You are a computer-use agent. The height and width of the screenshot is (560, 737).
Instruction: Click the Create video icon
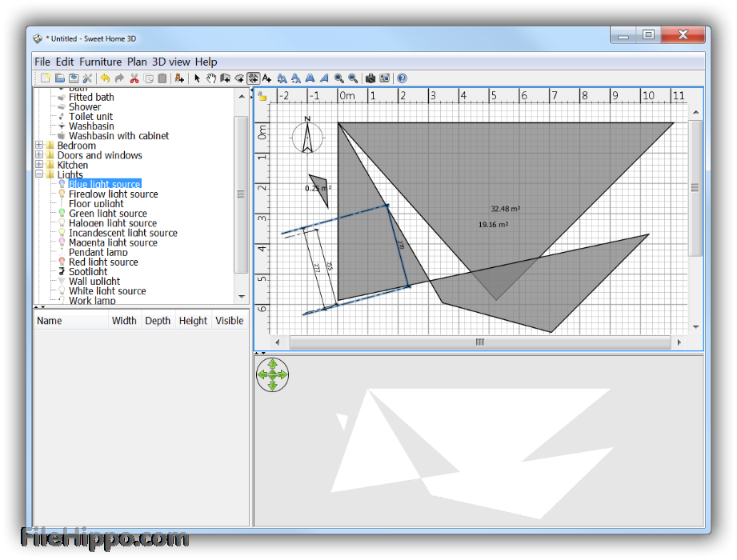[x=384, y=78]
